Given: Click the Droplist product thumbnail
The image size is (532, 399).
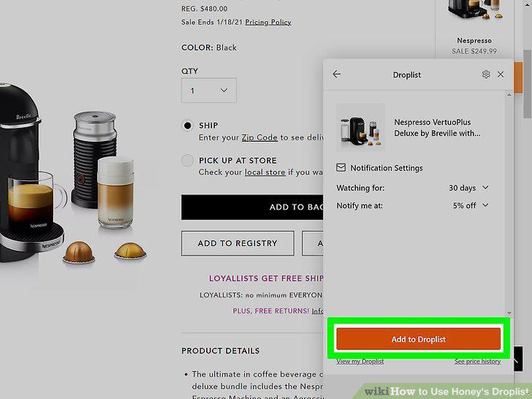Looking at the screenshot, I should 360,127.
